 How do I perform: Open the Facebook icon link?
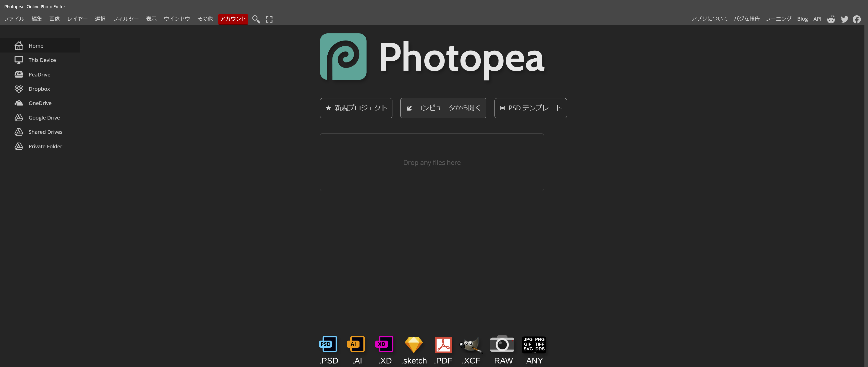click(x=857, y=19)
